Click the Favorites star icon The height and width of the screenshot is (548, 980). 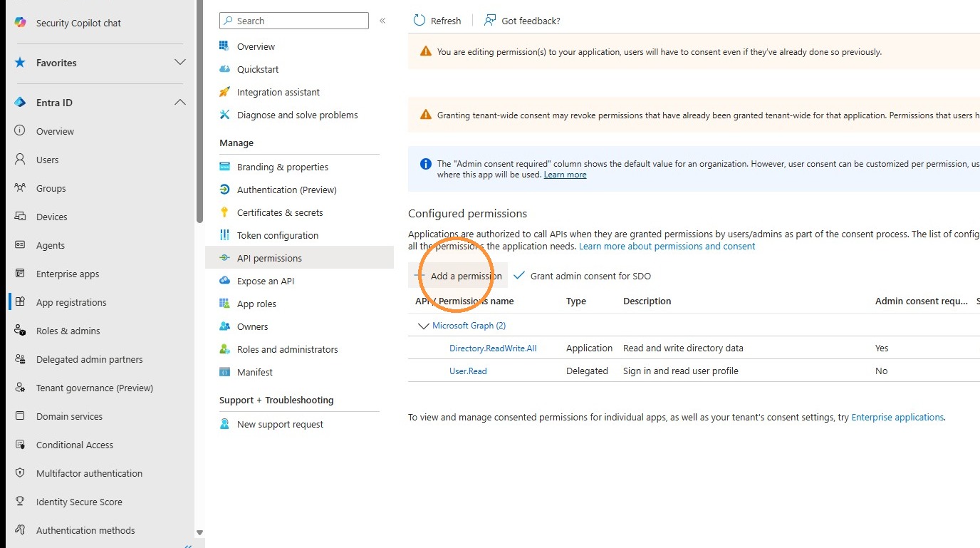pyautogui.click(x=20, y=63)
